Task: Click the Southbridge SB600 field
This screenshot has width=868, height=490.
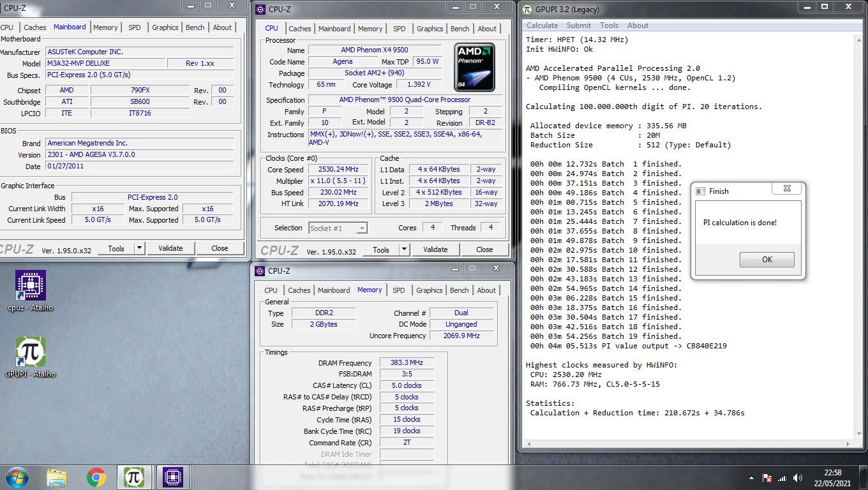Action: click(140, 101)
